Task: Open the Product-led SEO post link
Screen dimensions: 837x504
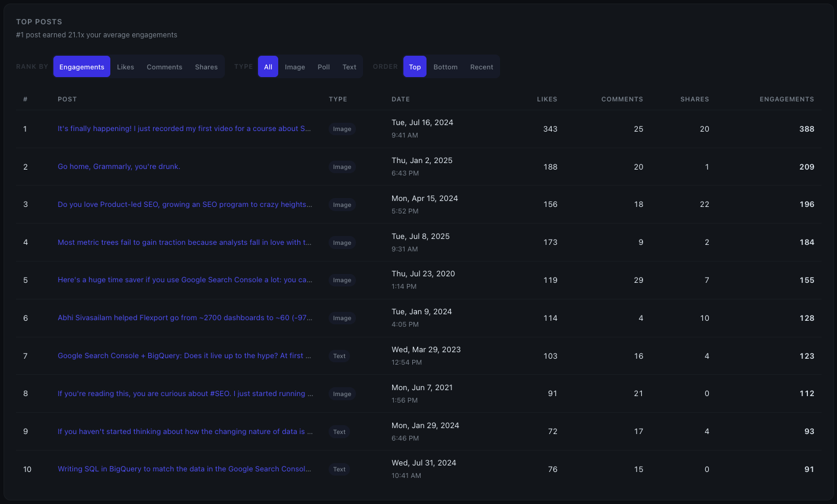Action: coord(184,205)
